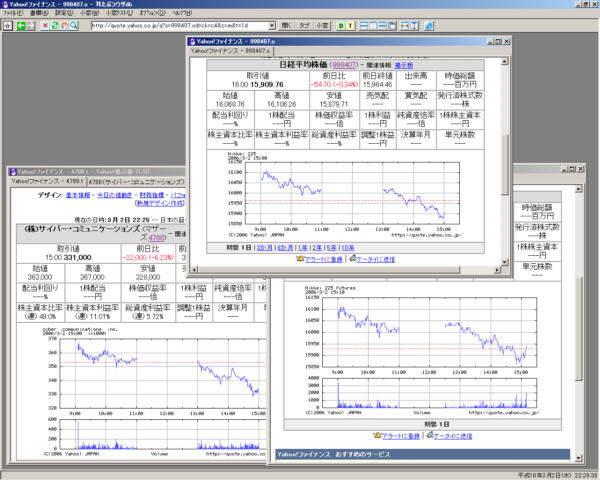Tile windows vertically with the second layout icon
Screen dimensions: 600x480
[x=373, y=26]
